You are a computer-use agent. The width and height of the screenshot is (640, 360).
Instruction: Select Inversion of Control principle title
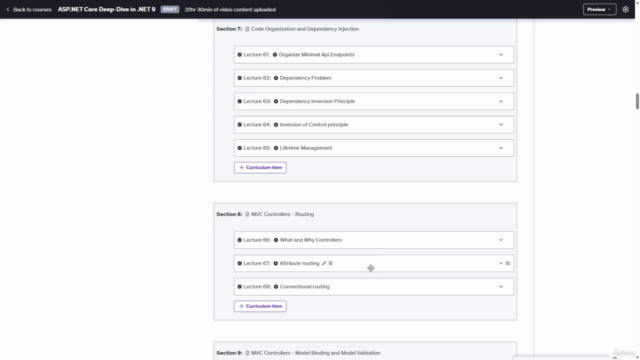(x=314, y=124)
